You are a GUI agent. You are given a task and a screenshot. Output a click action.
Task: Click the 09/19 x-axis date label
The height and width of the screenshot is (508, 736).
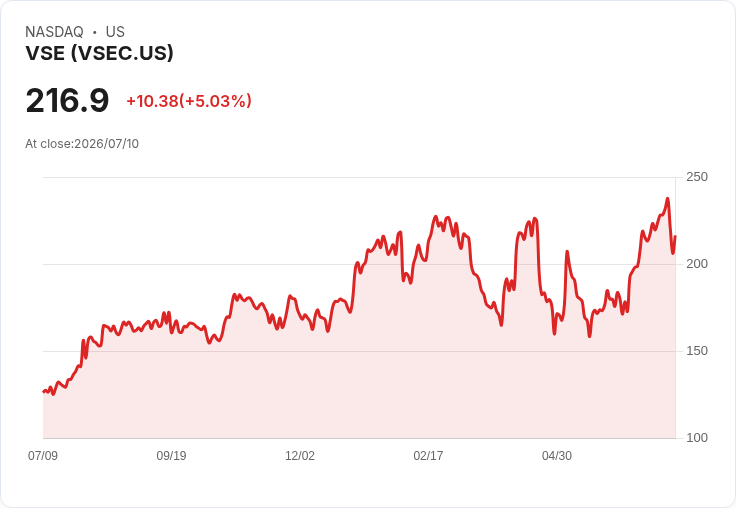point(171,456)
